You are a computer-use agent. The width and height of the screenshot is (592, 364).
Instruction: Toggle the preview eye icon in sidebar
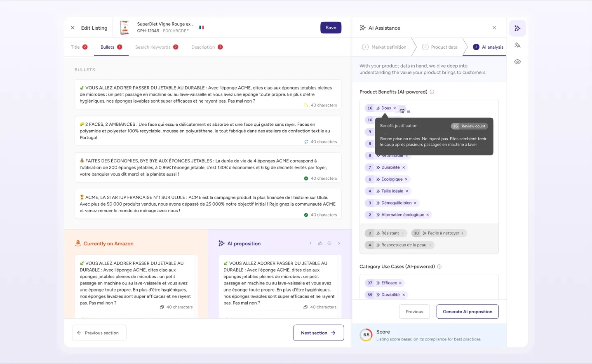pos(517,62)
